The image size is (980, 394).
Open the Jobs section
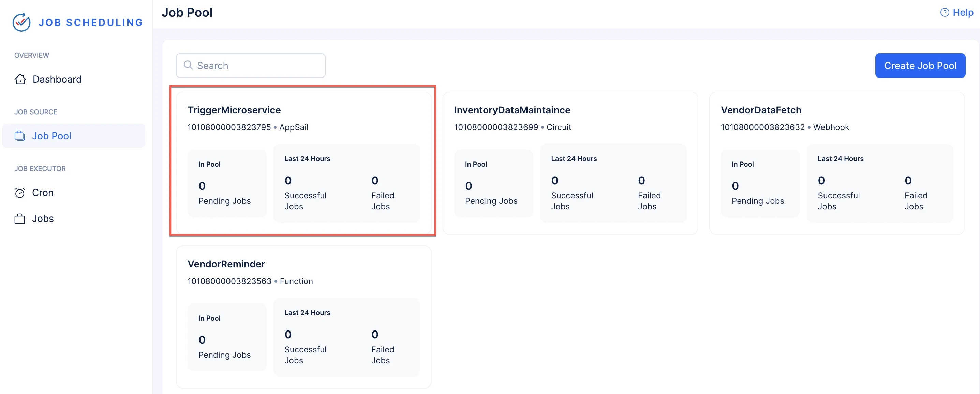73,219
